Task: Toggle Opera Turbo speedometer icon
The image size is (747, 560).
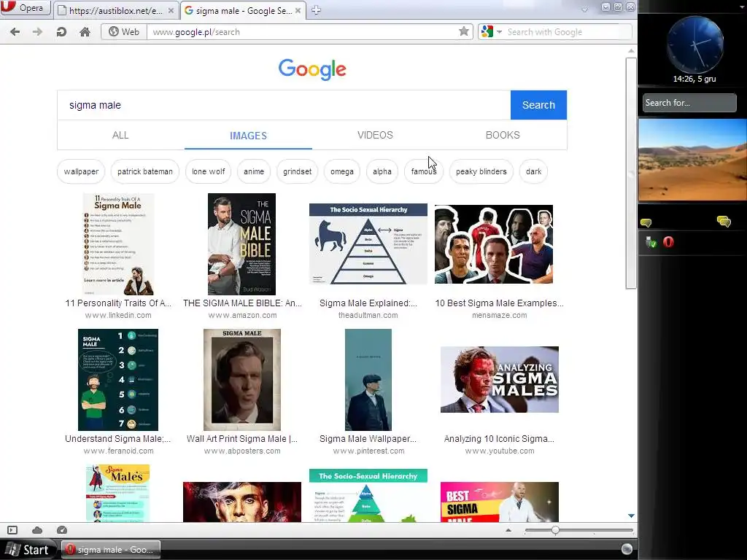Action: click(62, 530)
